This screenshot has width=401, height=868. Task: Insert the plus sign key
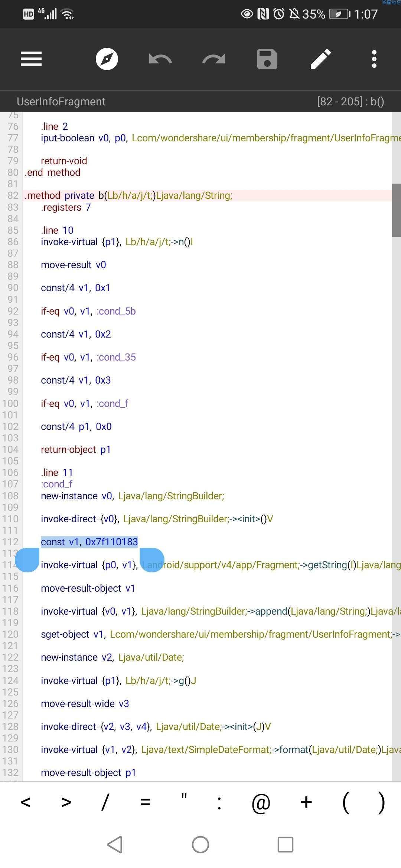point(306,802)
